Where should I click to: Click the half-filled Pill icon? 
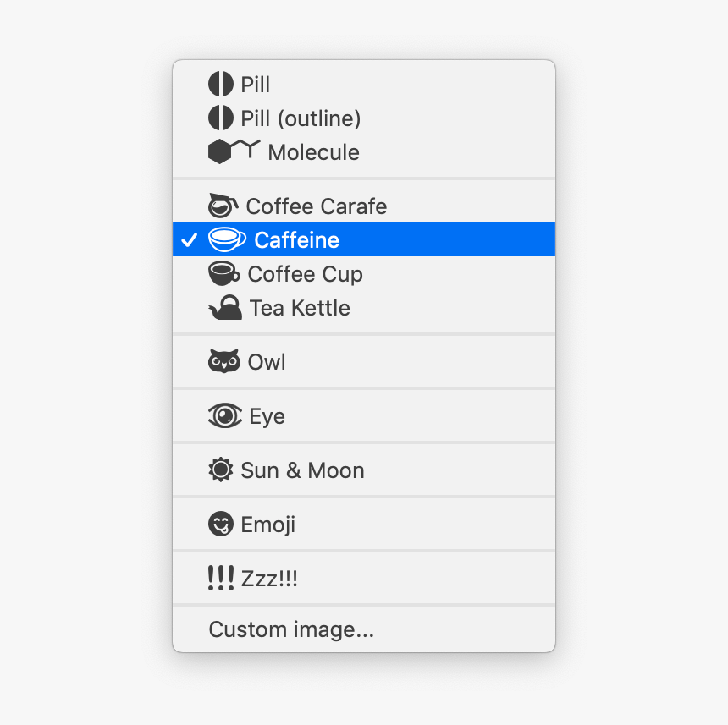(220, 84)
